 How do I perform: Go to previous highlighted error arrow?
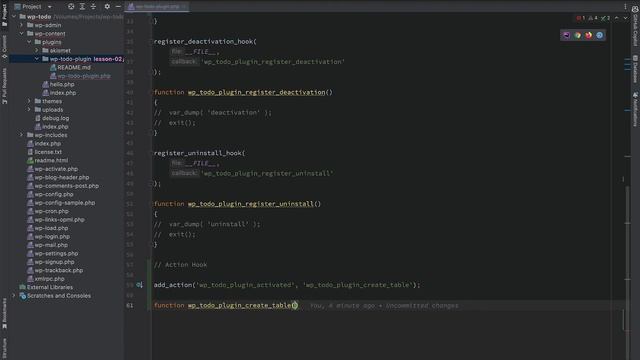tap(617, 18)
